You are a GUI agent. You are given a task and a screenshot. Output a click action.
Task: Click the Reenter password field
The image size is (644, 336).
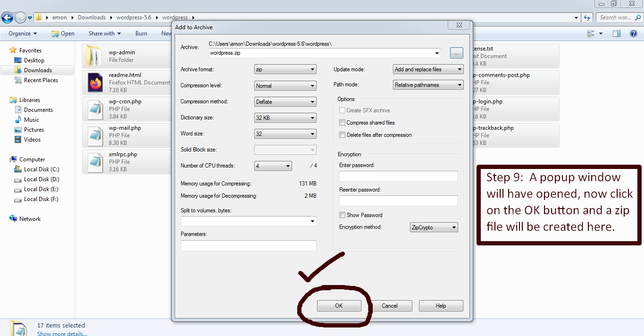(x=399, y=201)
